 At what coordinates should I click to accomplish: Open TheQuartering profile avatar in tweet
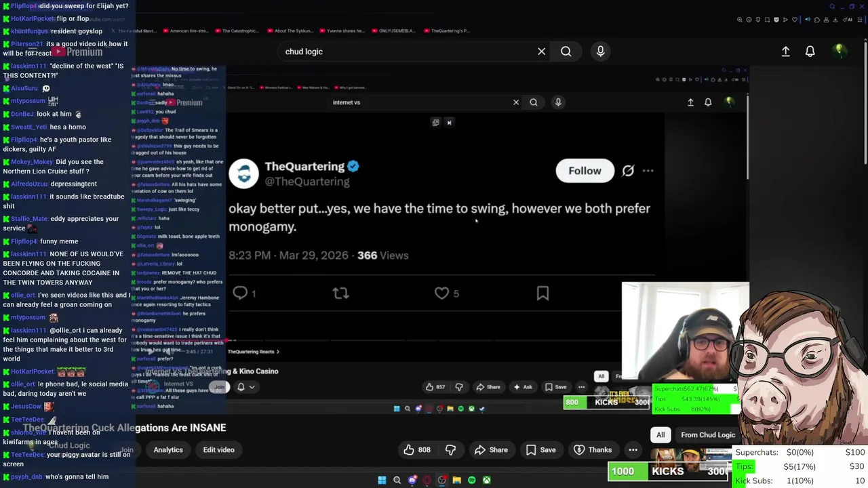tap(243, 174)
